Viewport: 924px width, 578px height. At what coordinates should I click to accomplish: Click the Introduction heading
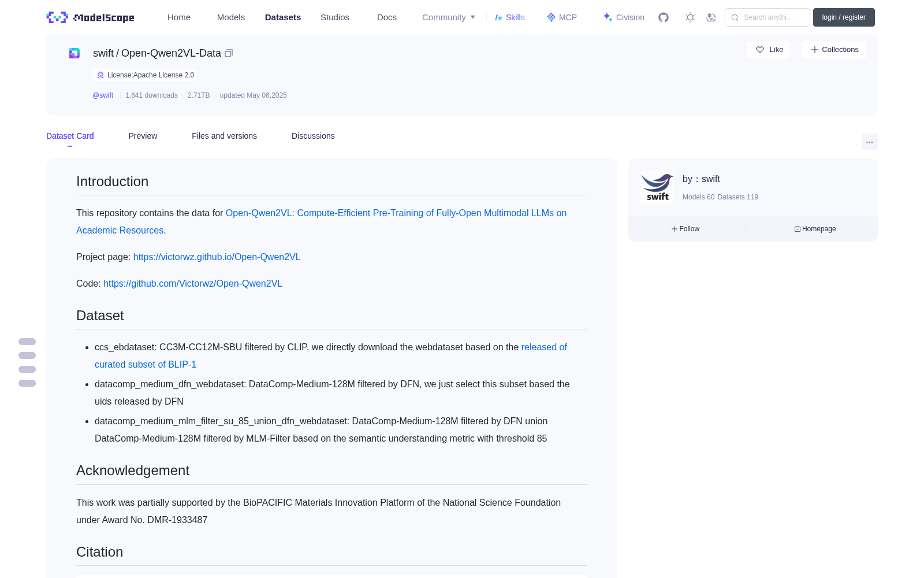point(112,181)
